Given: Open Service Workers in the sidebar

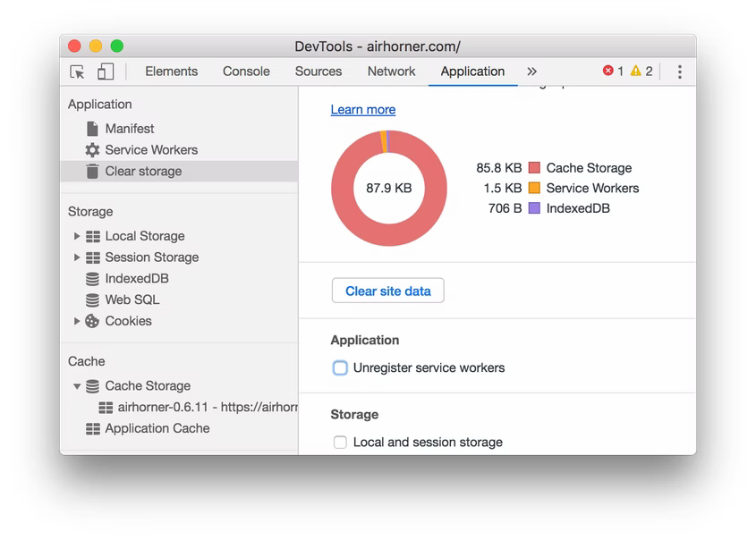Looking at the screenshot, I should pos(151,150).
